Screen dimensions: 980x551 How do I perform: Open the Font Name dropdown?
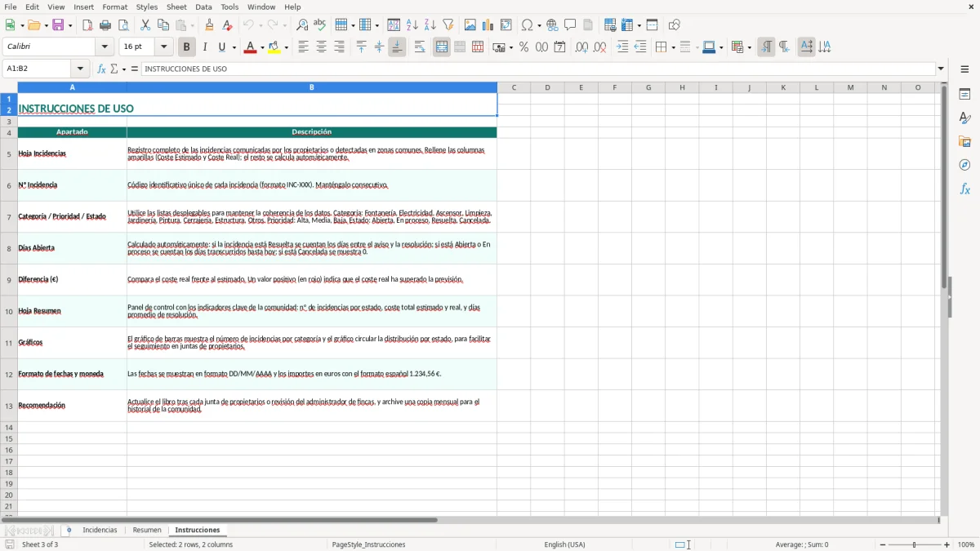pyautogui.click(x=104, y=47)
